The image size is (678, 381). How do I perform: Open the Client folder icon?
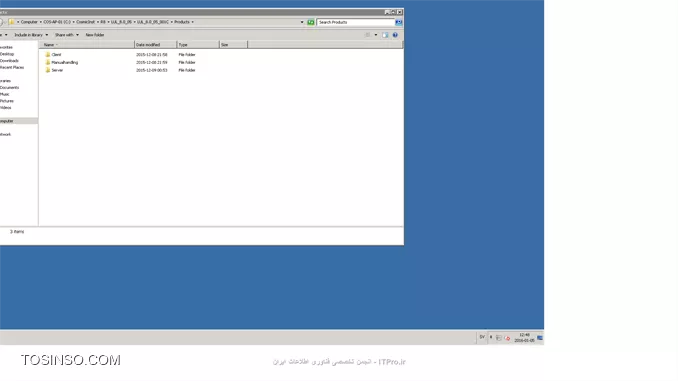(48, 55)
